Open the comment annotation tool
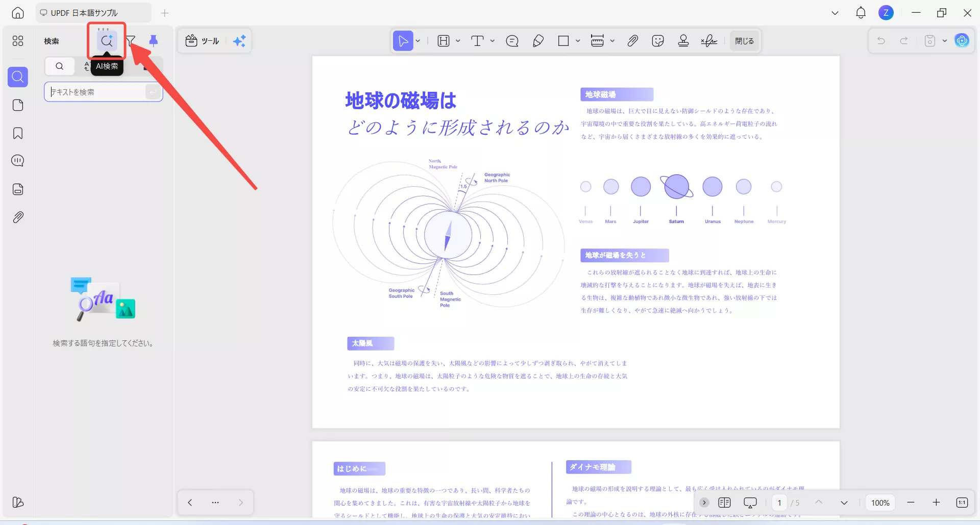980x525 pixels. (x=512, y=41)
